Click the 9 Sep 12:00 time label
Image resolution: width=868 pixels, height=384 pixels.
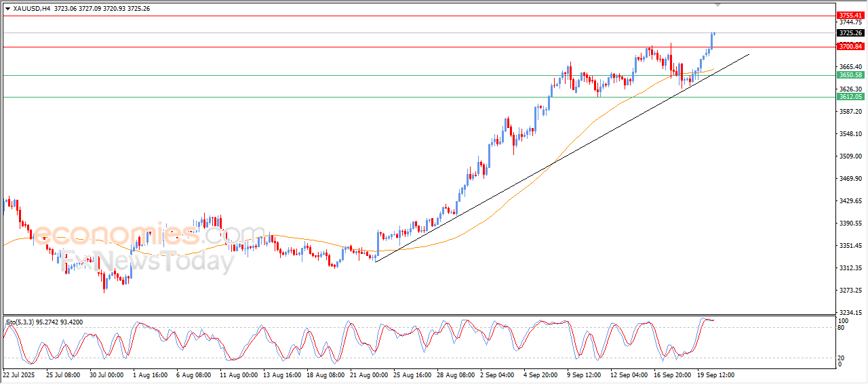pyautogui.click(x=584, y=374)
